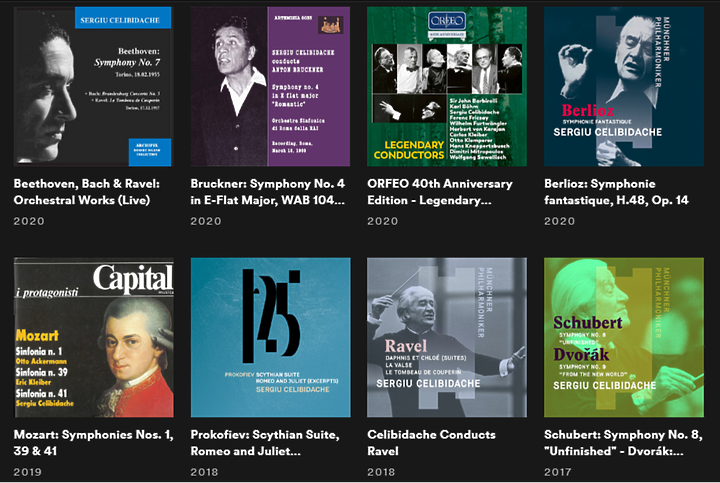
Task: Click year 2017 under Schubert Symphony No. 8
Action: point(557,472)
